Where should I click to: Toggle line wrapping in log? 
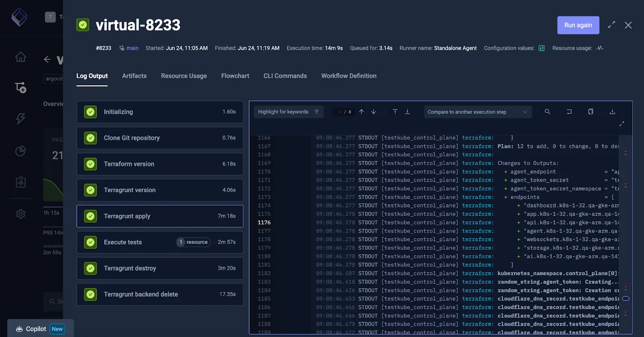(x=569, y=112)
